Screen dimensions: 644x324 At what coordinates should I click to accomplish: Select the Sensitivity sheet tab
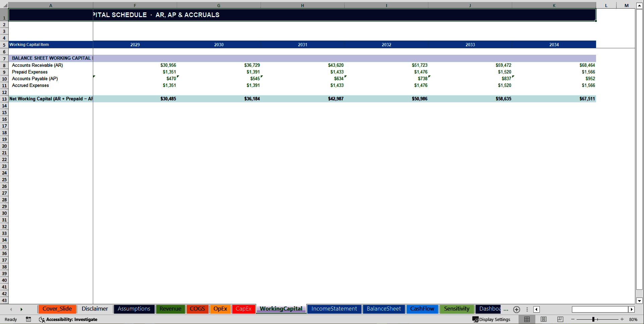457,309
